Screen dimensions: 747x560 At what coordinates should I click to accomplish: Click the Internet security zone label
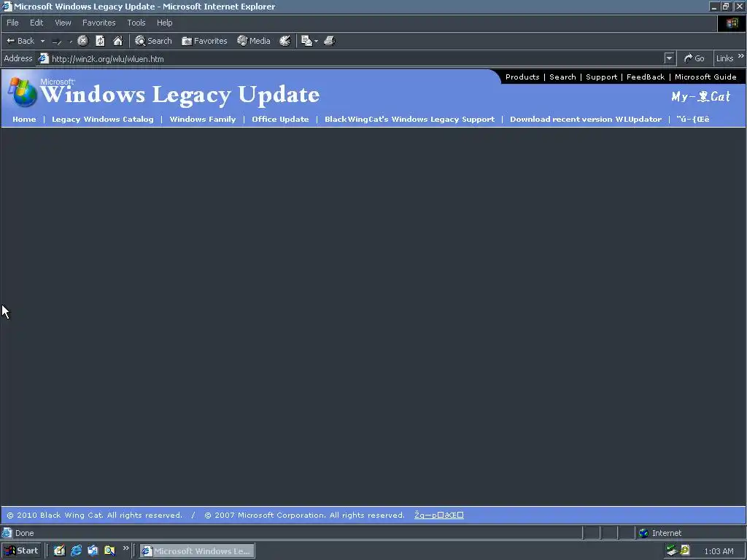[x=667, y=533]
